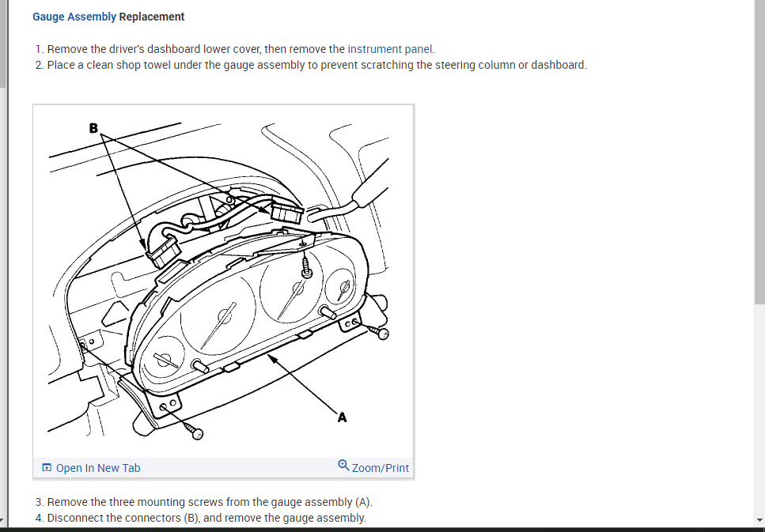Select step text 'Place a clean shop towel'

[x=109, y=65]
